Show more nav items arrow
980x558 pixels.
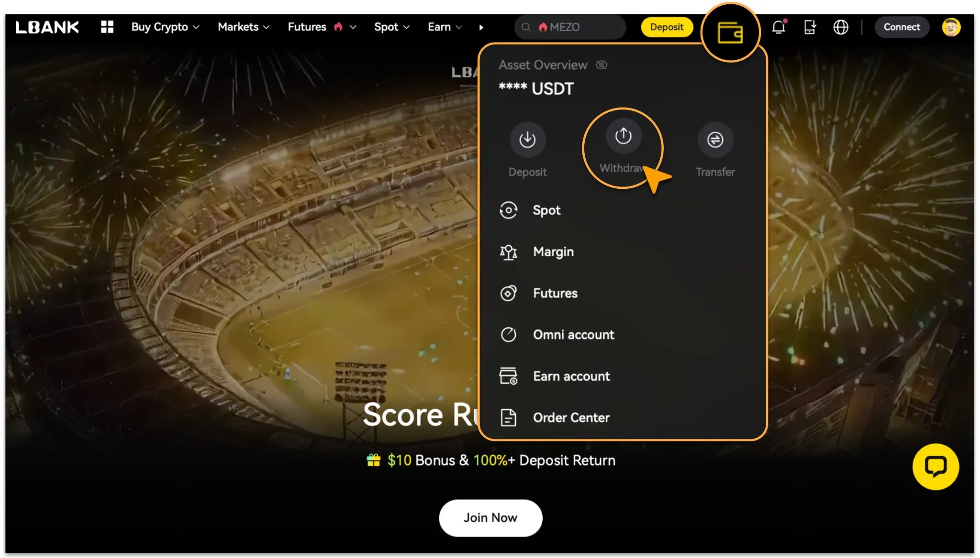[x=481, y=27]
